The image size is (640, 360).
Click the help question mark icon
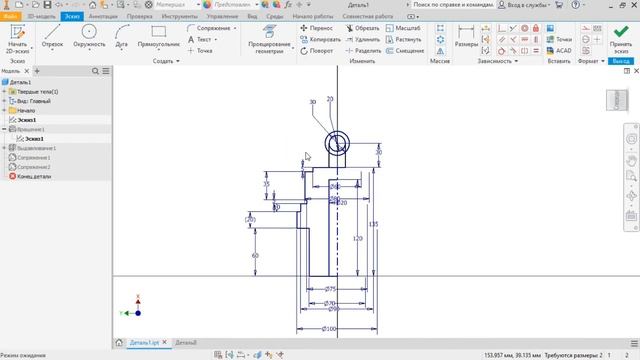point(576,5)
